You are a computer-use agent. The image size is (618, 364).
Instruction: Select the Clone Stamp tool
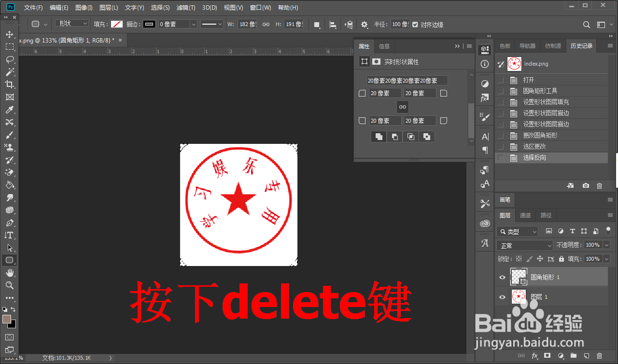pos(9,147)
